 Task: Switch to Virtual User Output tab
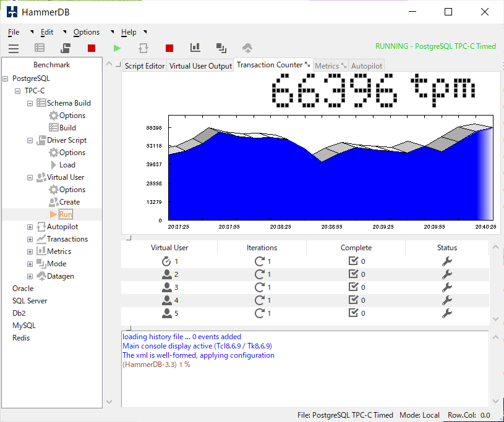click(200, 66)
